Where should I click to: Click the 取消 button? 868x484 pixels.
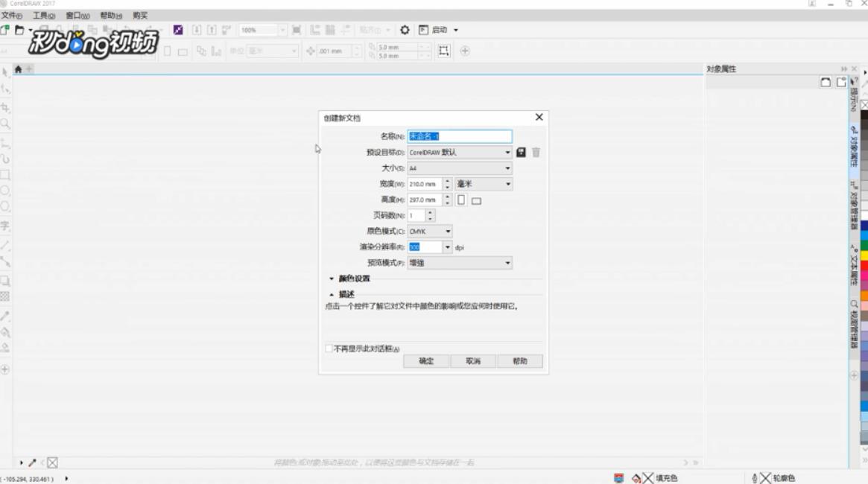click(473, 361)
